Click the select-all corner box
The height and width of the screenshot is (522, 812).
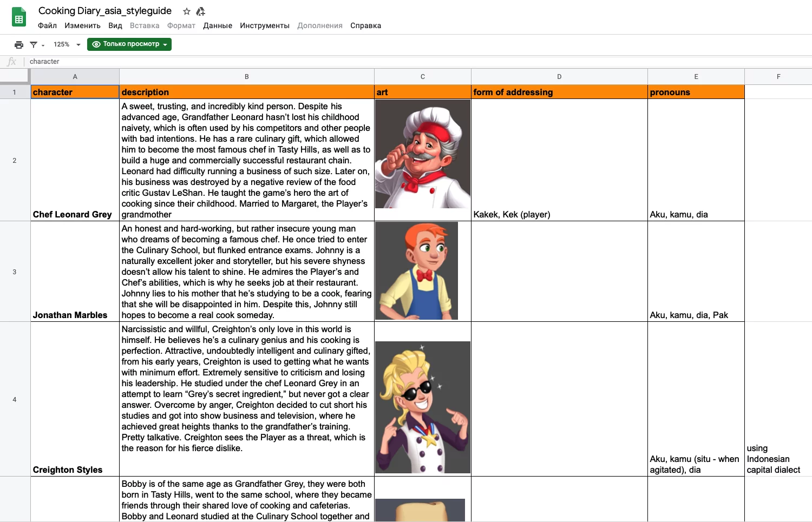coord(15,76)
